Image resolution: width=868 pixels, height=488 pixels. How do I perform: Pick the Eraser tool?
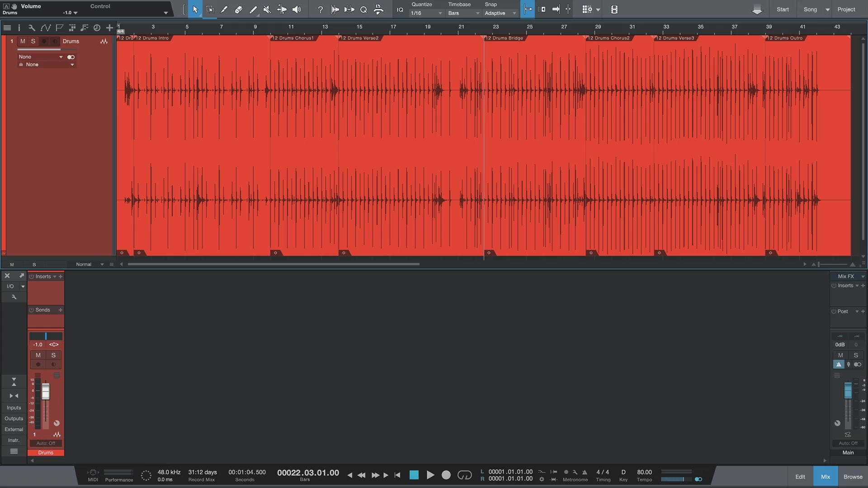coord(238,9)
